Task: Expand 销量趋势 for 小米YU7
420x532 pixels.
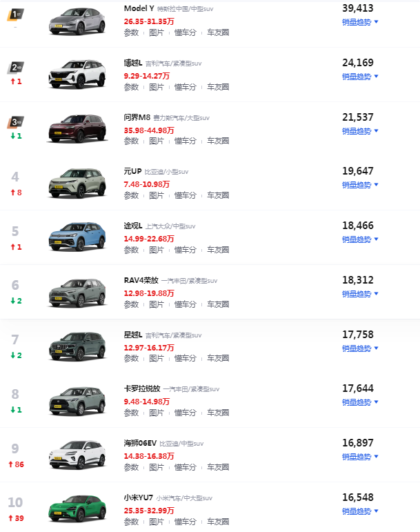Action: click(x=360, y=511)
